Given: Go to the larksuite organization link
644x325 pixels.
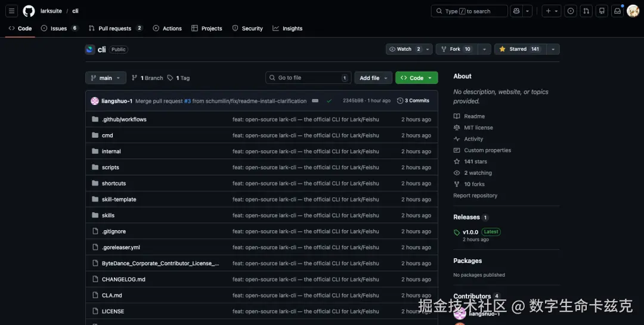Looking at the screenshot, I should click(x=51, y=11).
